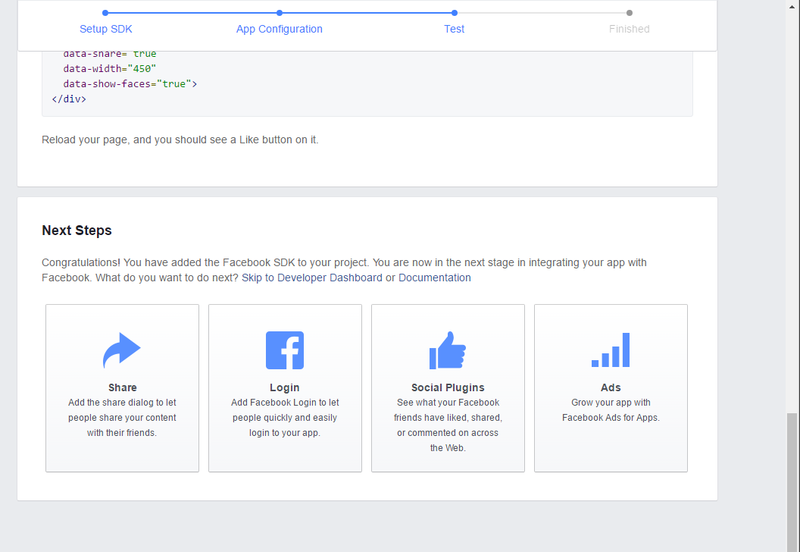Click 'See what your Facebook' description text
The image size is (800, 552).
(x=448, y=425)
